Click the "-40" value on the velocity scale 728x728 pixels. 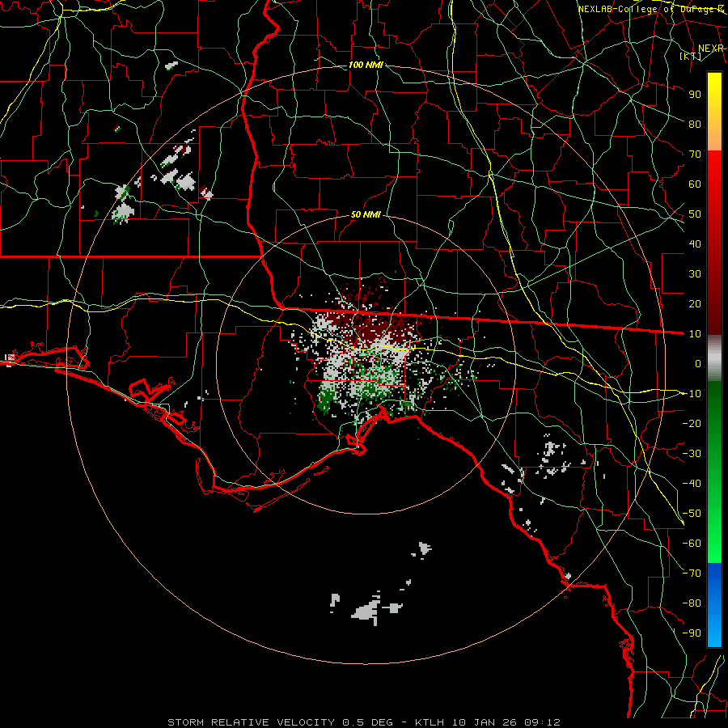click(x=692, y=484)
